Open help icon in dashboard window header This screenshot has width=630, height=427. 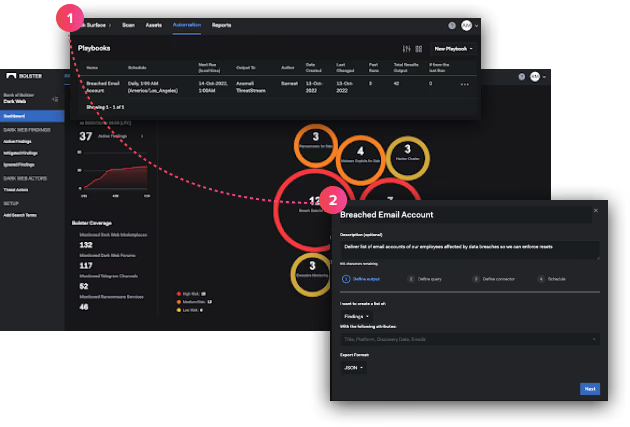pyautogui.click(x=522, y=77)
